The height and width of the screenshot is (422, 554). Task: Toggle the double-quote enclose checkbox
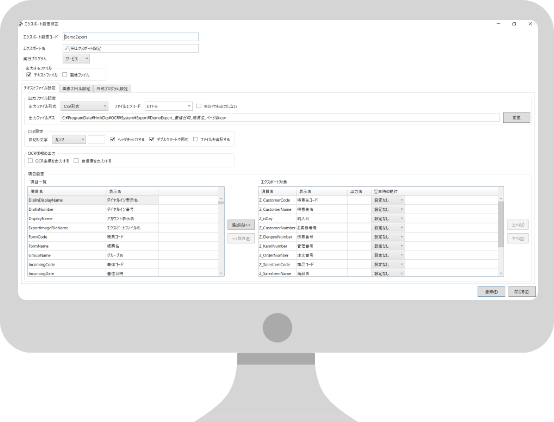[152, 139]
